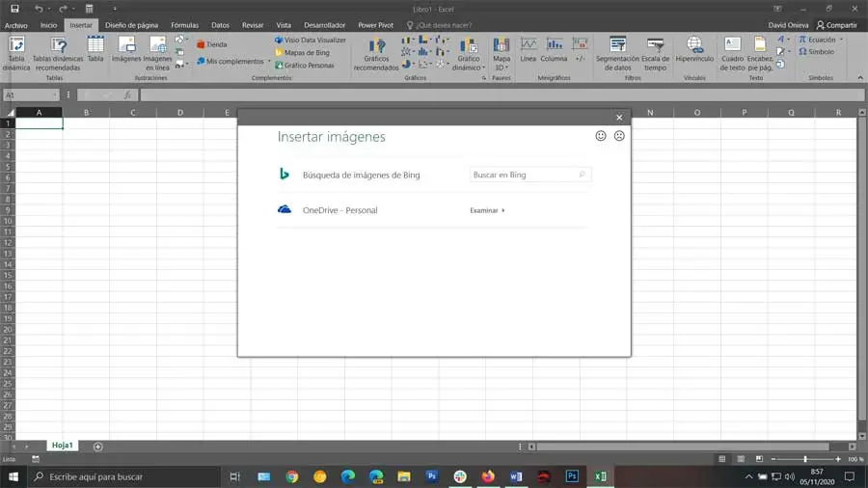
Task: Switch to the Diseño de página tab
Action: coord(132,25)
